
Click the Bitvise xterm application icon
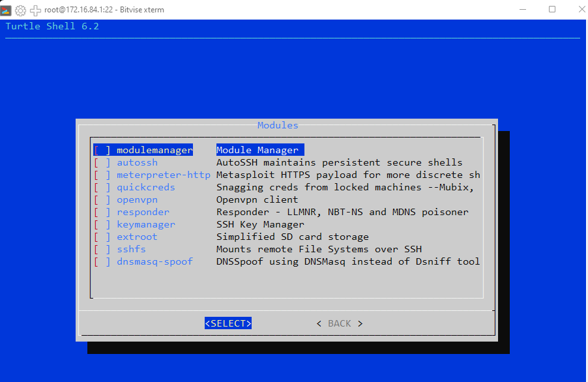tap(6, 10)
